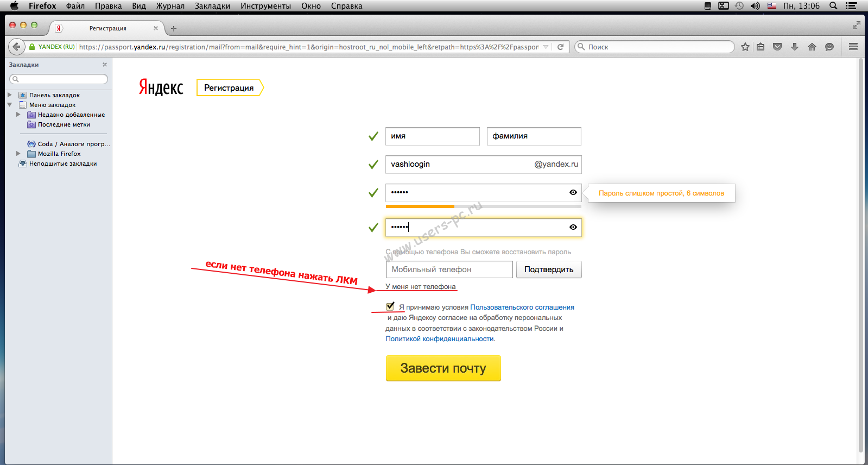This screenshot has height=465, width=868.
Task: Click the page vertical scrollbar
Action: [861, 255]
